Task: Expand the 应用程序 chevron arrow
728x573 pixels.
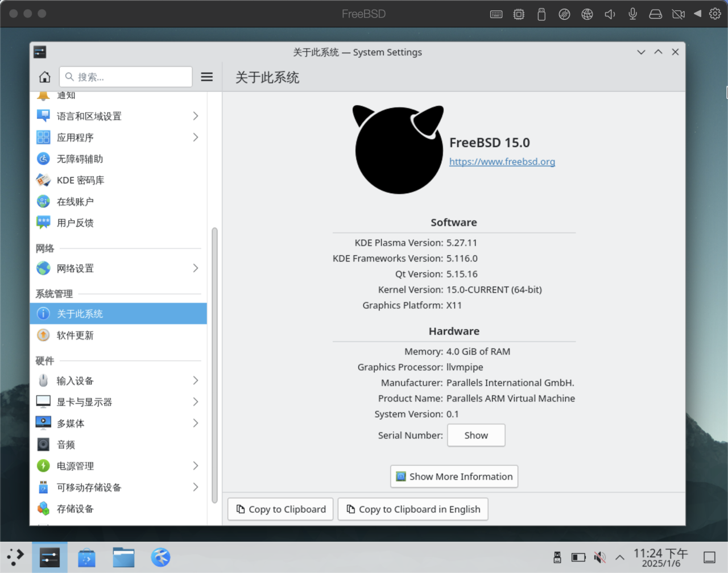Action: (196, 138)
